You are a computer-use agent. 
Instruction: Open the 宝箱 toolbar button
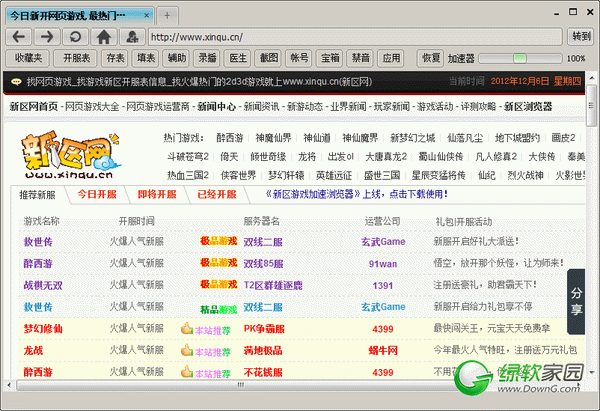330,58
